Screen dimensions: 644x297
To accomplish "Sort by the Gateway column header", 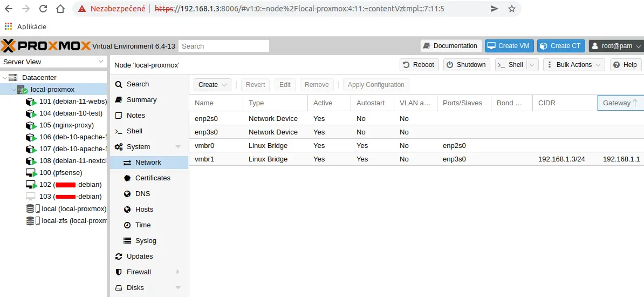I will point(621,103).
